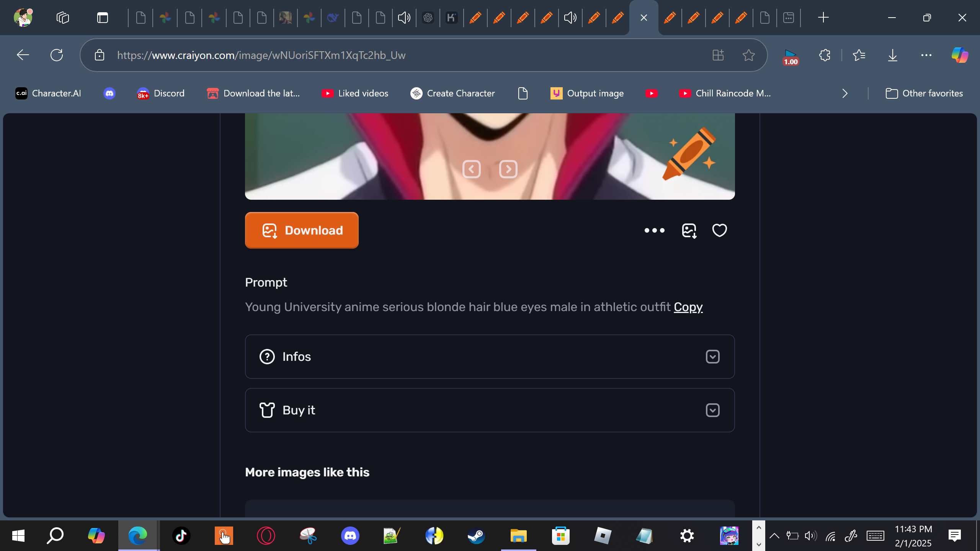Open the Downloads toolbar icon
The image size is (980, 551).
(892, 55)
